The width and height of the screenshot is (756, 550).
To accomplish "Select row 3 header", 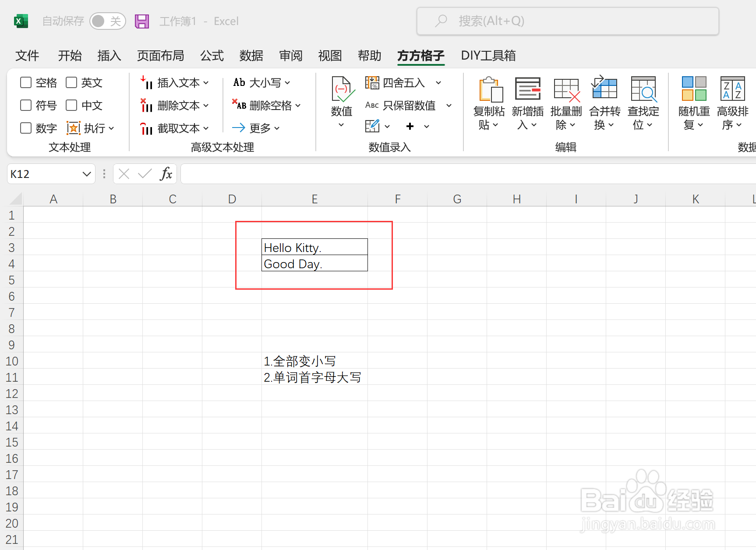I will (x=12, y=247).
